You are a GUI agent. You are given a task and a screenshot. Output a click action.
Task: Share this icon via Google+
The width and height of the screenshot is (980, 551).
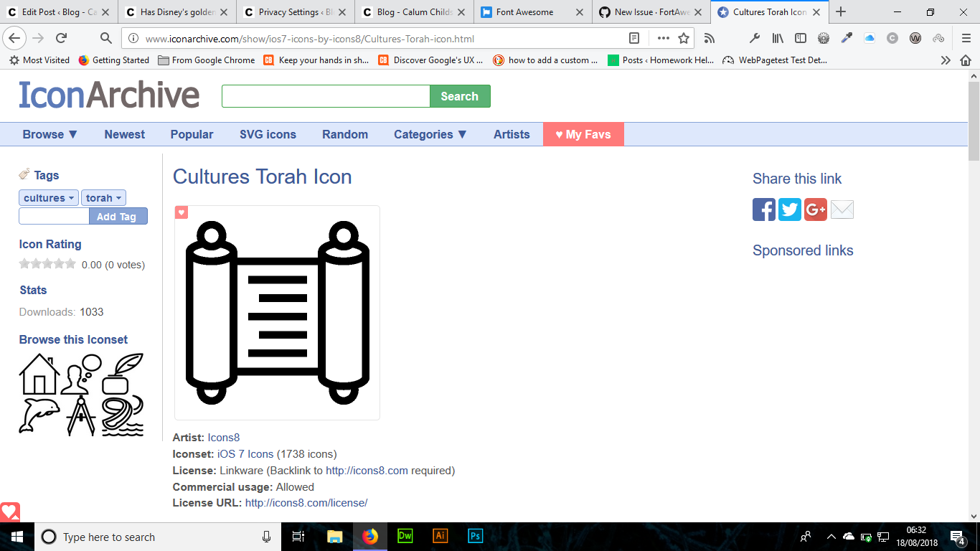pyautogui.click(x=815, y=209)
